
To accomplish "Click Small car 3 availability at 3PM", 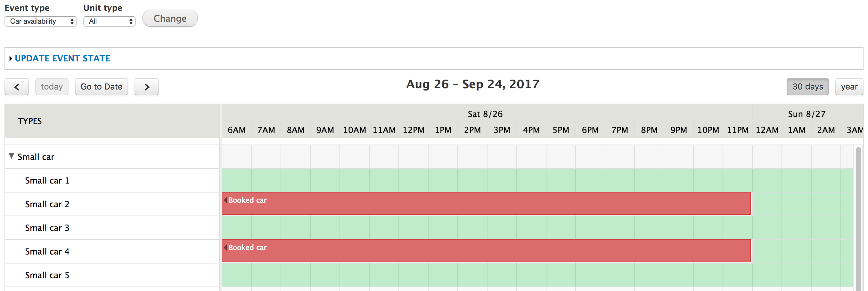I will [502, 228].
